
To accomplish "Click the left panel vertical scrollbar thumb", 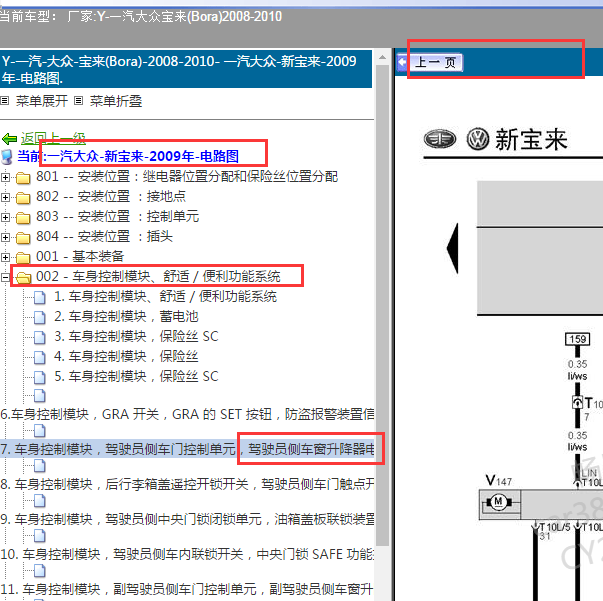I will [x=382, y=305].
